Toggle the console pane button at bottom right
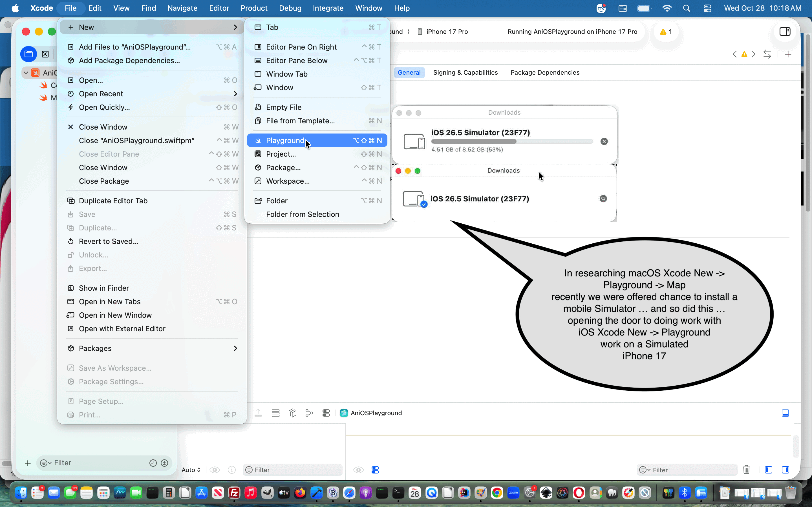812x507 pixels. (785, 470)
